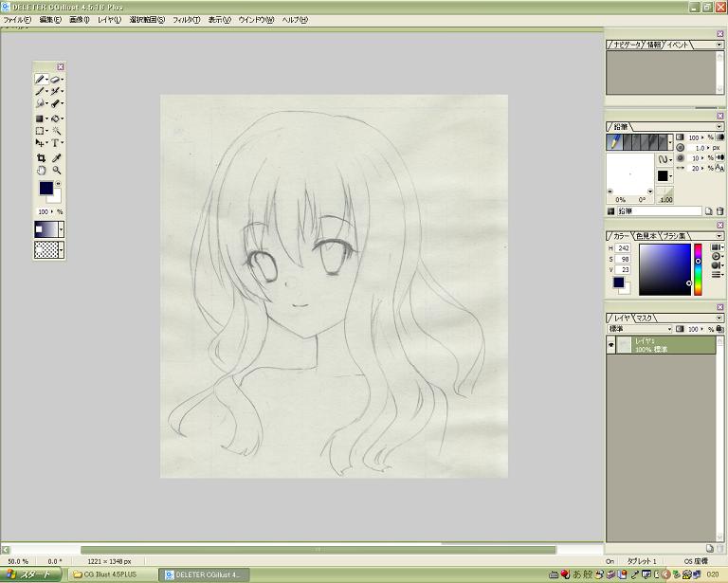
Task: Switch to the 色見本 tab
Action: point(646,236)
